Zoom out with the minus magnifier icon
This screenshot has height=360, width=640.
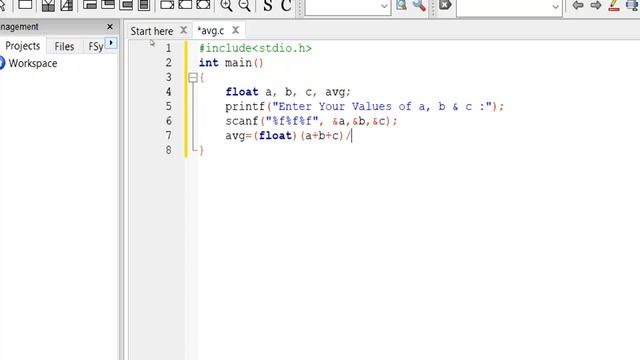244,5
